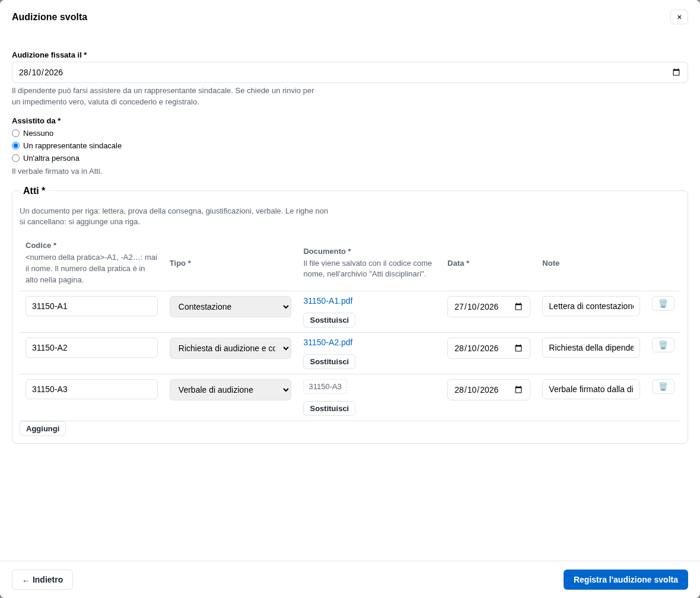
Task: Open calendar picker in the 31150-A2 row date
Action: 518,348
